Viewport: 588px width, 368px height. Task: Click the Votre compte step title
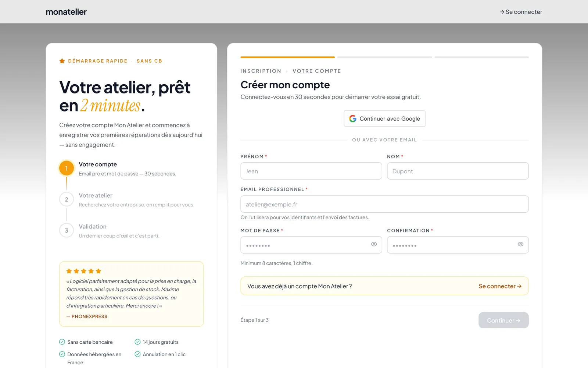click(x=98, y=164)
